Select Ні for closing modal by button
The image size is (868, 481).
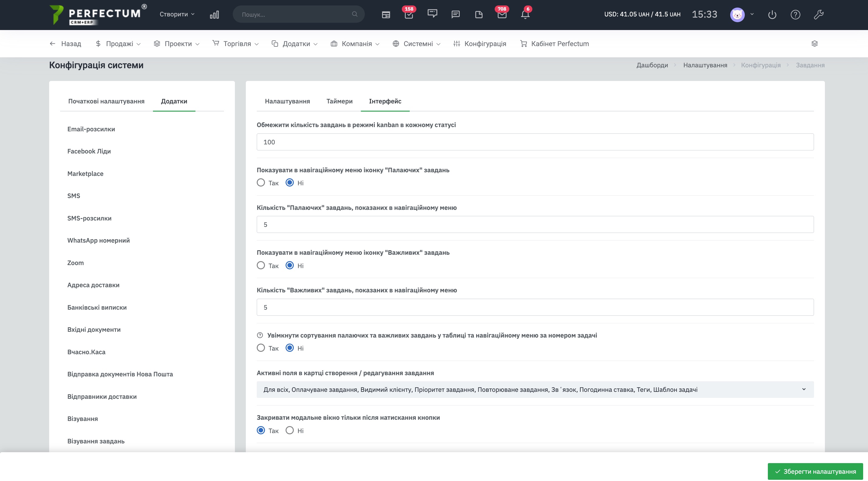pos(290,431)
